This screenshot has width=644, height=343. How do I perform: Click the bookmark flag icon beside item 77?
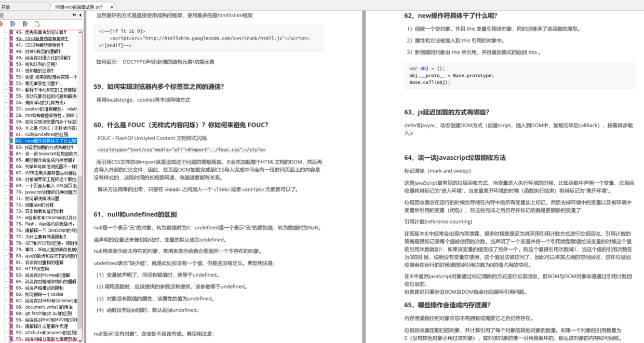pos(11,237)
